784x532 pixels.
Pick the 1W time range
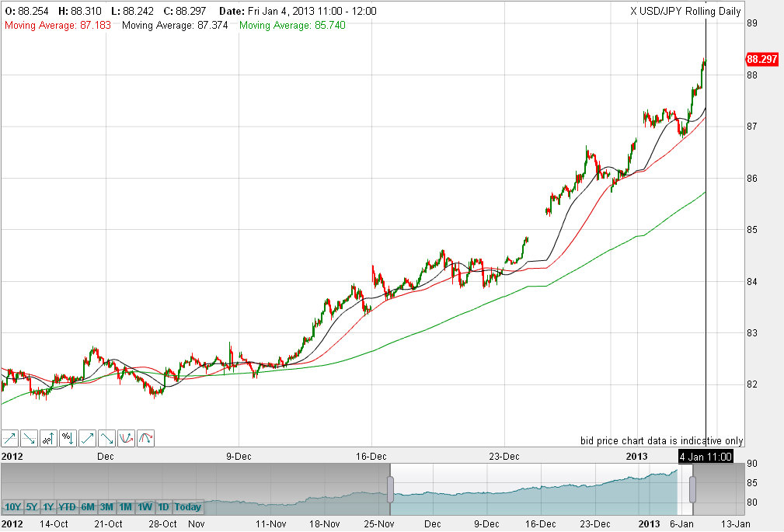point(145,507)
